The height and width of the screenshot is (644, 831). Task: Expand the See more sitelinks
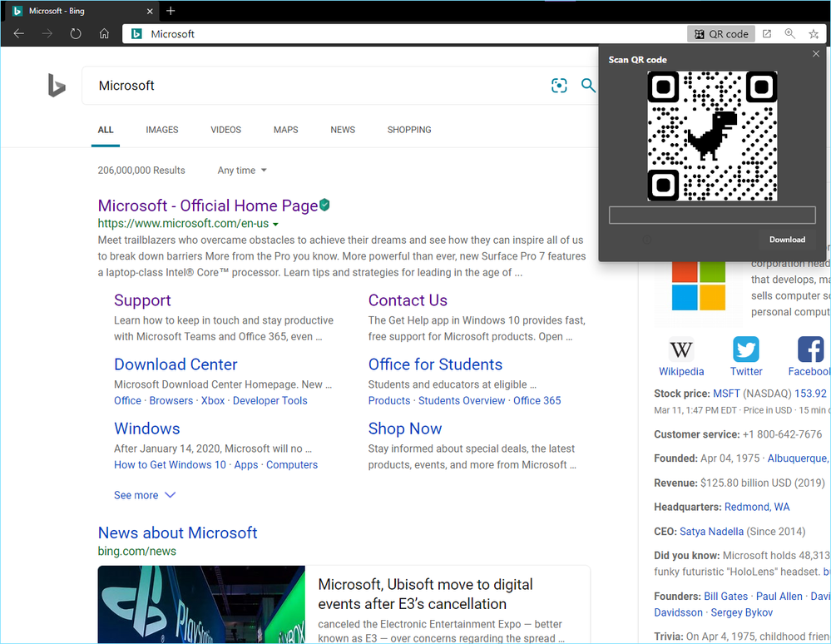click(145, 495)
